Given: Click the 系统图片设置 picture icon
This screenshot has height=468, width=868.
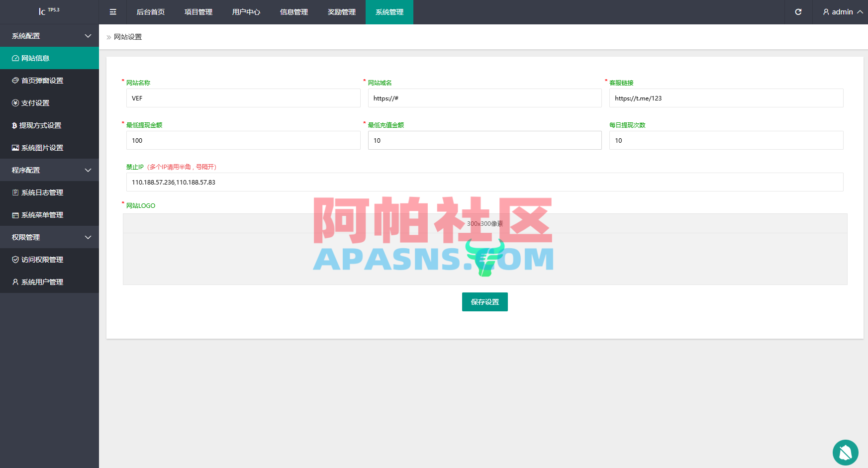Looking at the screenshot, I should coord(15,148).
